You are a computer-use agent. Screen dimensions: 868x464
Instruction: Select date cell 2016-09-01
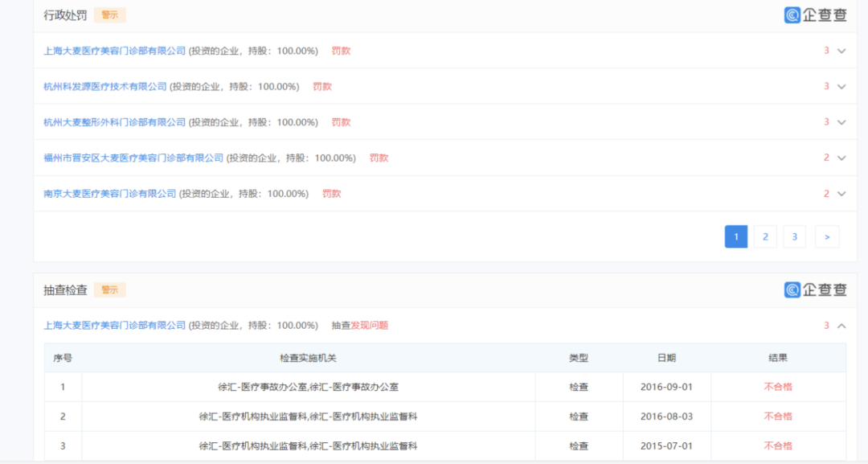(666, 387)
